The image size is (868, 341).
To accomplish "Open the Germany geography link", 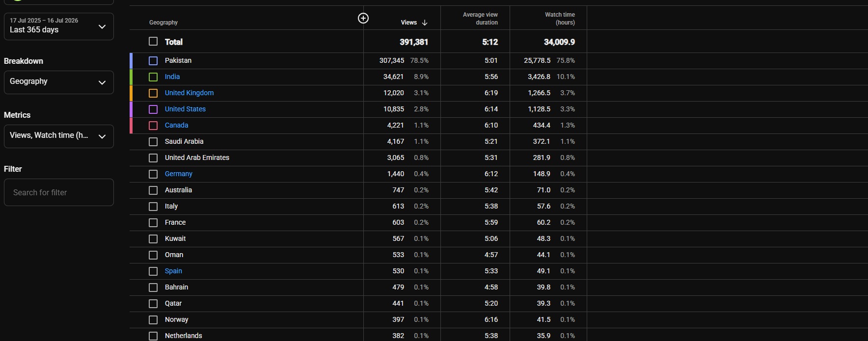I will [179, 174].
